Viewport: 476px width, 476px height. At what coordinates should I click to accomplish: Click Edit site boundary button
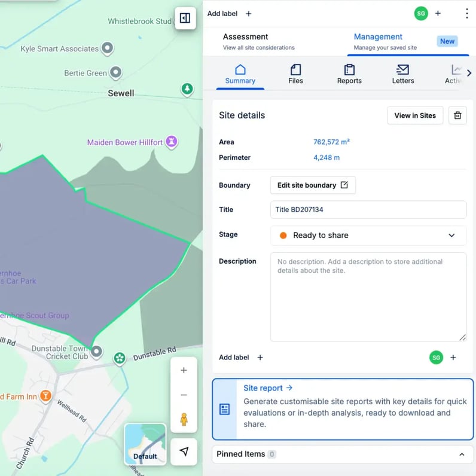point(312,185)
